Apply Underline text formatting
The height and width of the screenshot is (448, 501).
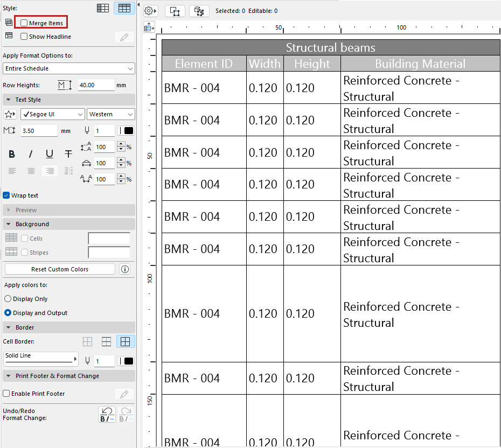50,155
